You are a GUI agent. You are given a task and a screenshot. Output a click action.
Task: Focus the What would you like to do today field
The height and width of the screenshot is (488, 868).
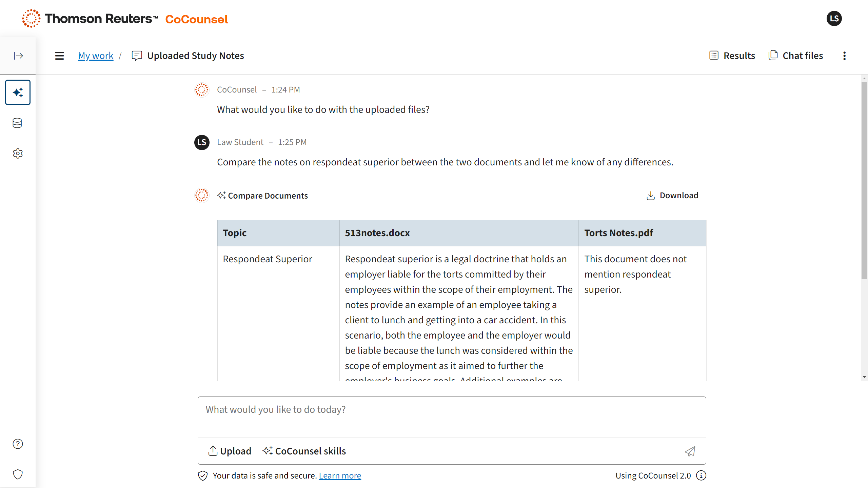[452, 417]
